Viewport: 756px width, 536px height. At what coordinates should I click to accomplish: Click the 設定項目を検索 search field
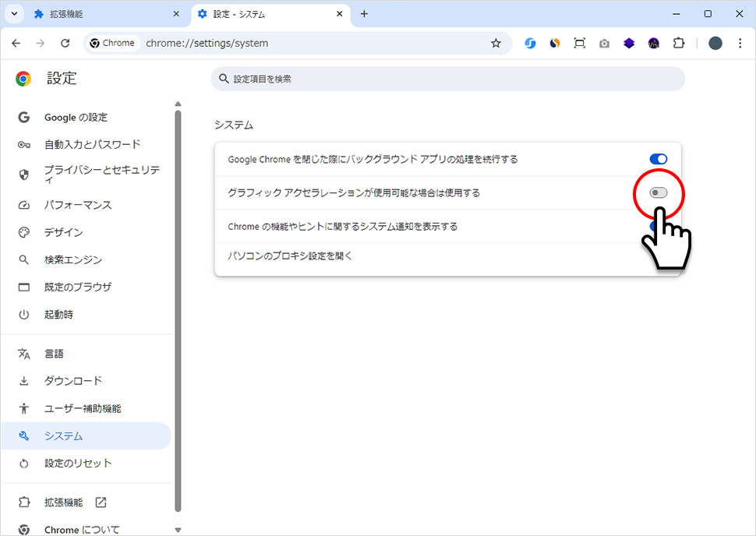(448, 78)
